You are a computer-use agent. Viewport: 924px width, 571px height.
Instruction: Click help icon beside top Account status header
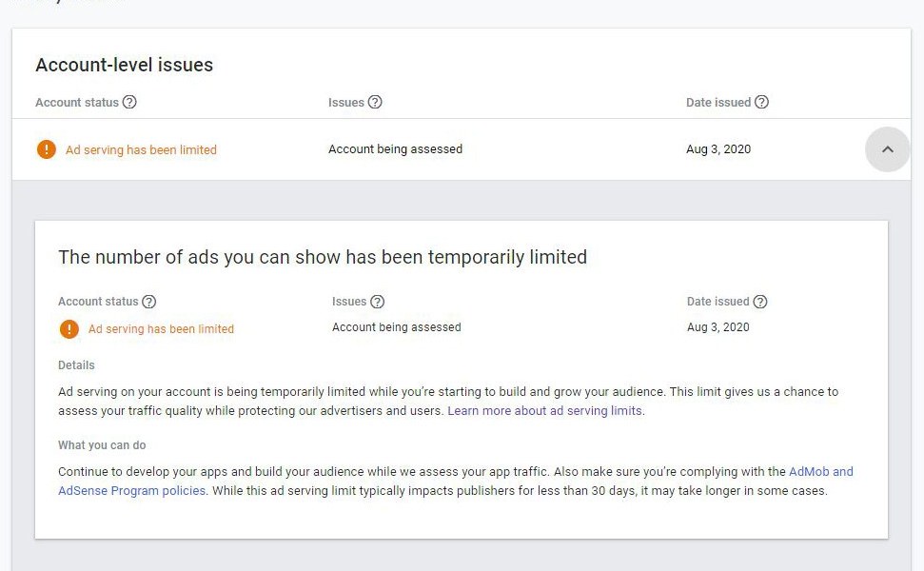(x=129, y=102)
